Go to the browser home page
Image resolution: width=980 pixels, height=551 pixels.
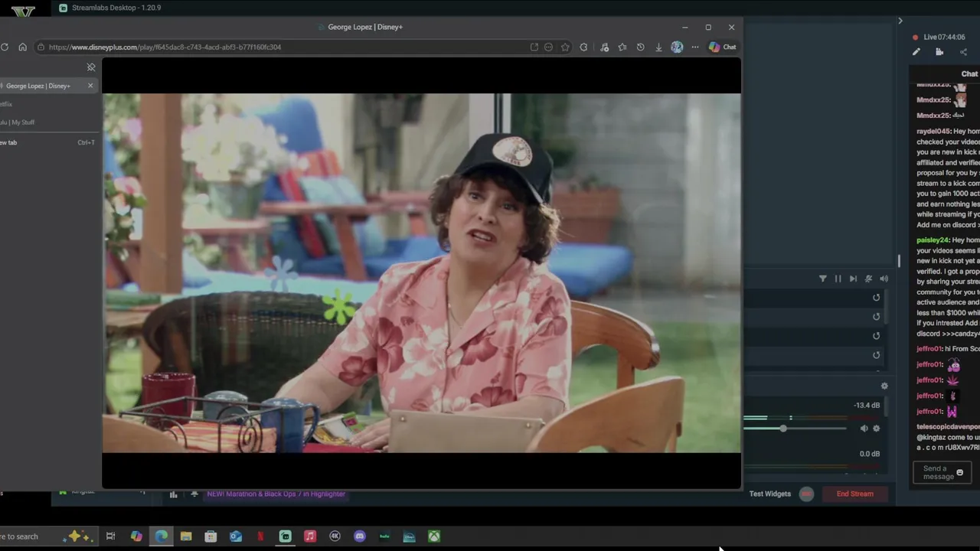pyautogui.click(x=23, y=47)
